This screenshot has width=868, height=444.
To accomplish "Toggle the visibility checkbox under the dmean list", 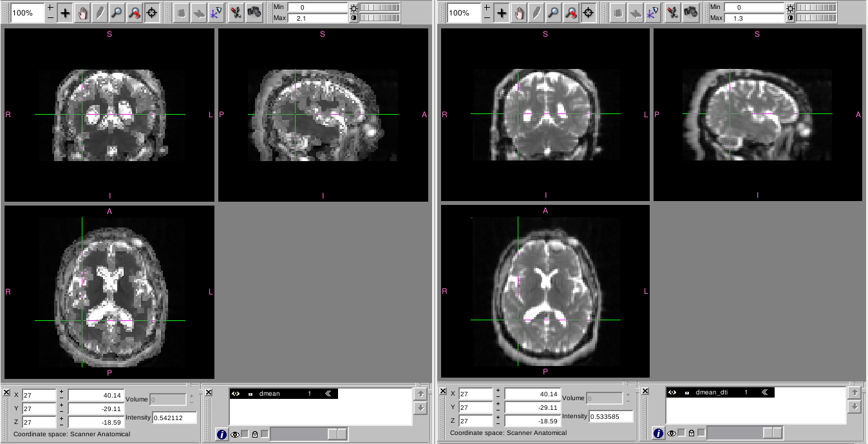I will tap(245, 434).
